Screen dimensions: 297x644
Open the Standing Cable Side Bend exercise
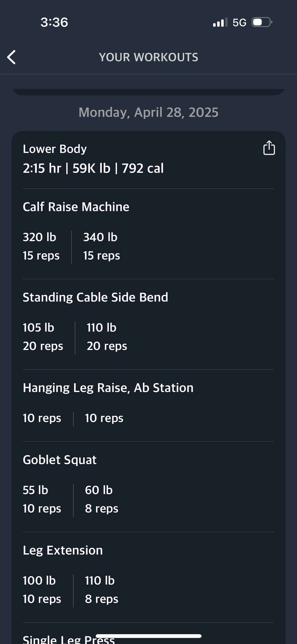coord(95,297)
